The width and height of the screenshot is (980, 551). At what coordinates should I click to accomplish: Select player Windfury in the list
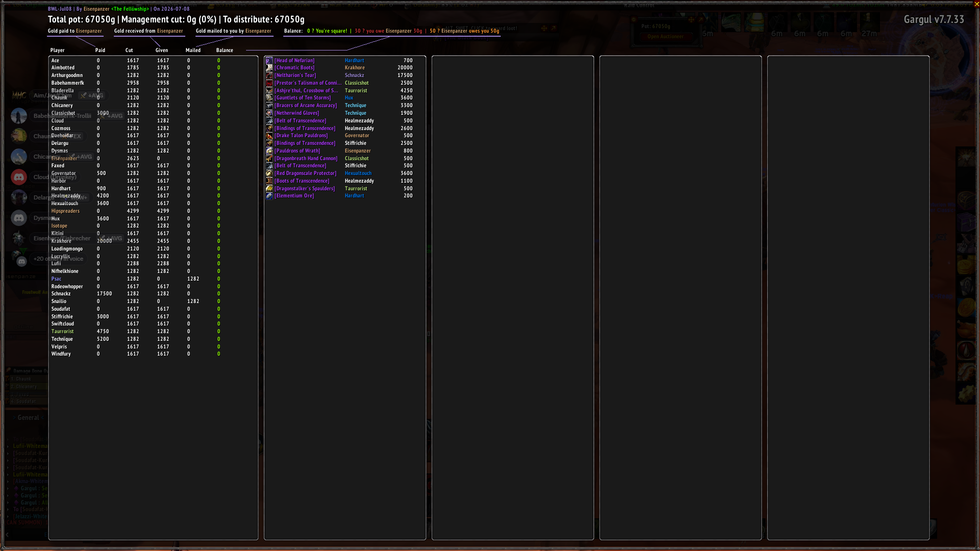(61, 354)
